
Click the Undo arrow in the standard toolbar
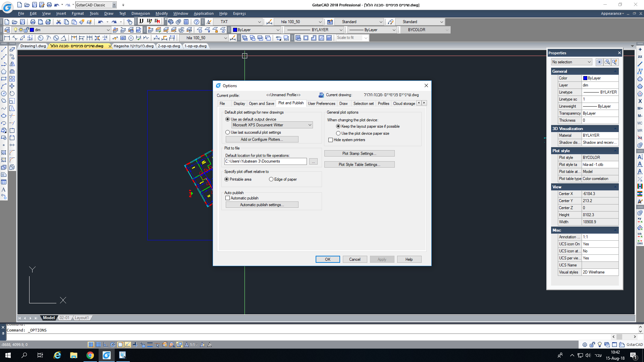[x=100, y=22]
